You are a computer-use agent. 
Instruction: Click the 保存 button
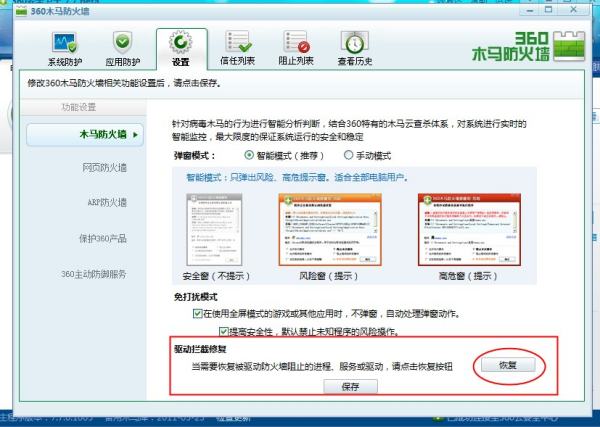(x=351, y=386)
